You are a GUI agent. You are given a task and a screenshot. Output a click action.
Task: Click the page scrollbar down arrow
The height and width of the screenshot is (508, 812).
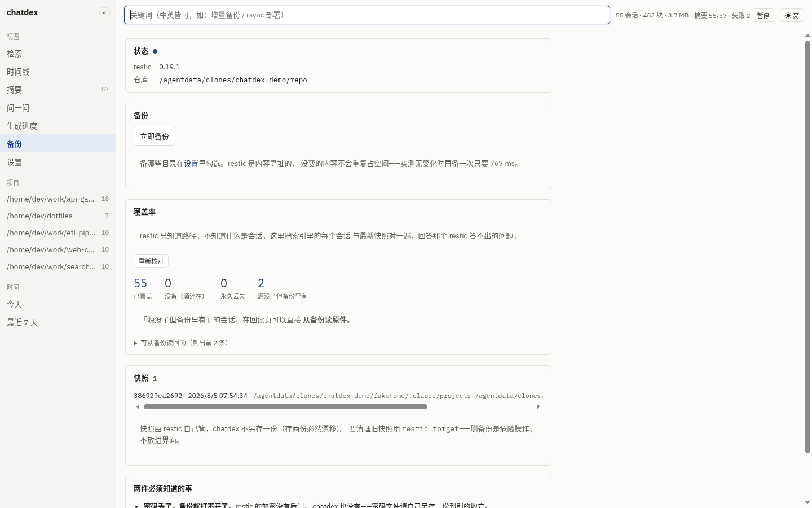pyautogui.click(x=807, y=502)
